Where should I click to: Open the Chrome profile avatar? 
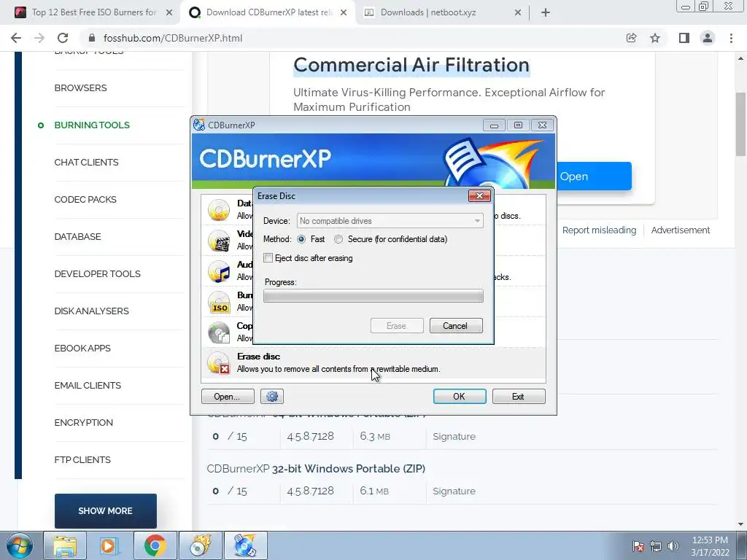tap(708, 38)
